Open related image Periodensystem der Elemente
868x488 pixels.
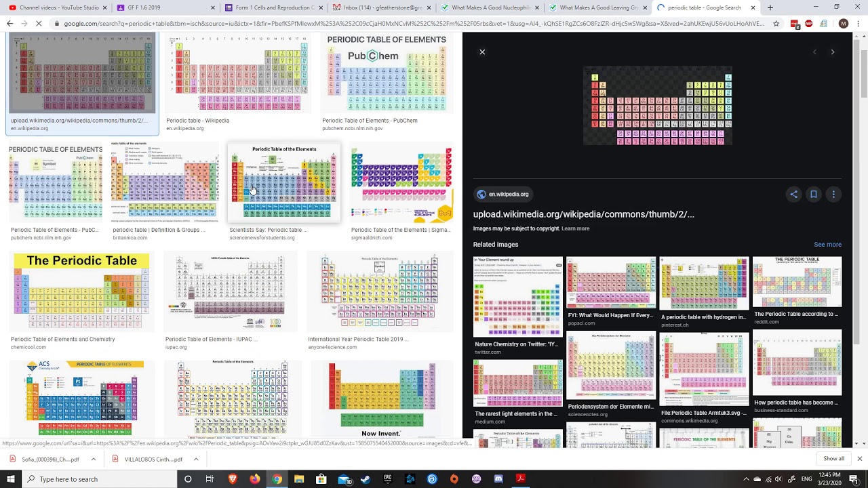[611, 374]
